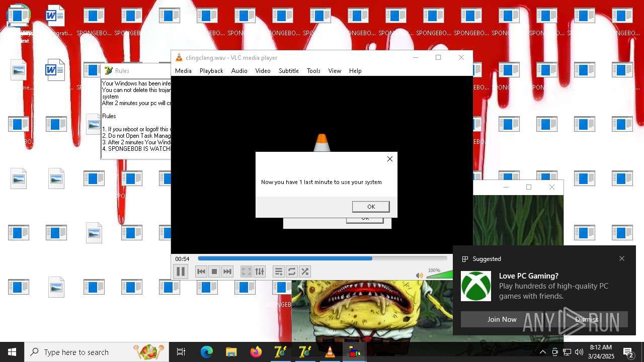Maximize the green image window behind the notification

(528, 187)
